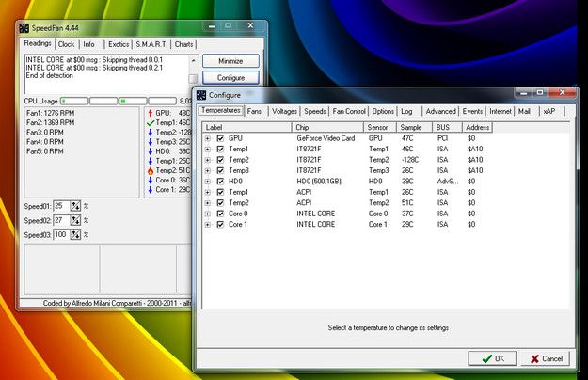The height and width of the screenshot is (380, 588).
Task: Uncheck the Temp2 ACPI checkbox
Action: [x=220, y=203]
